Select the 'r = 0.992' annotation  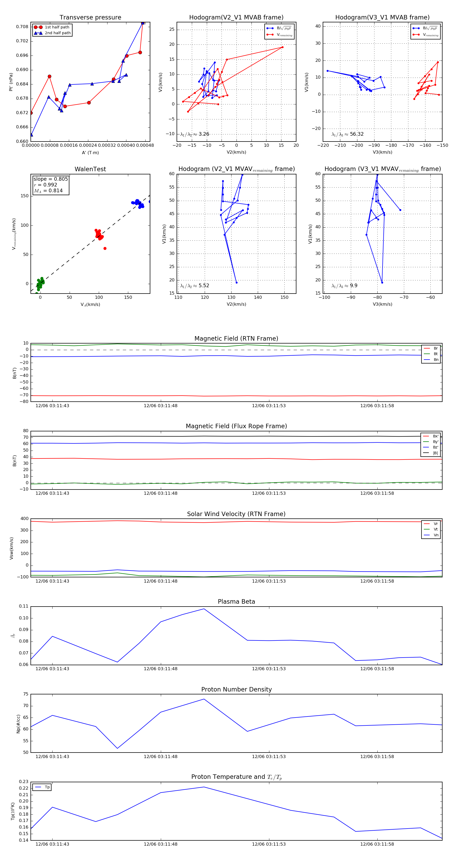coord(45,185)
